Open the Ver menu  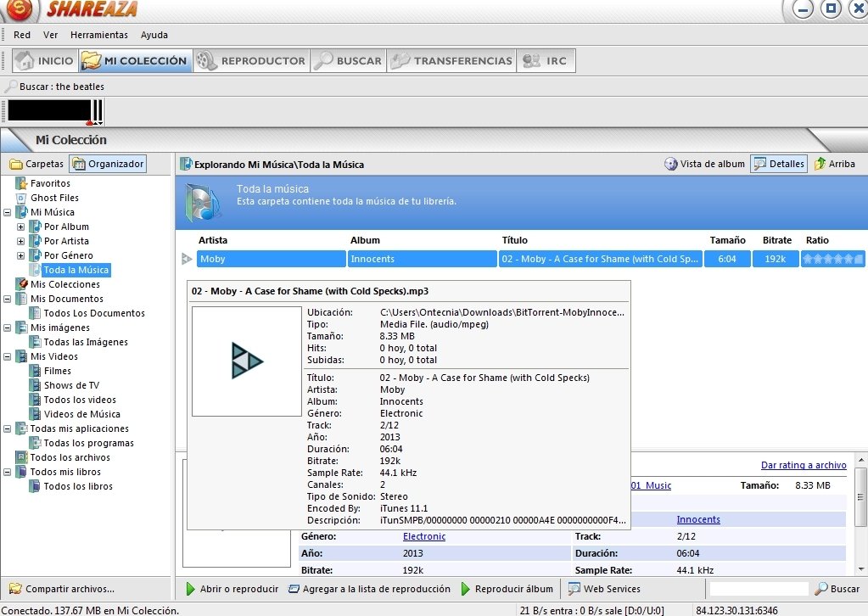(x=50, y=35)
